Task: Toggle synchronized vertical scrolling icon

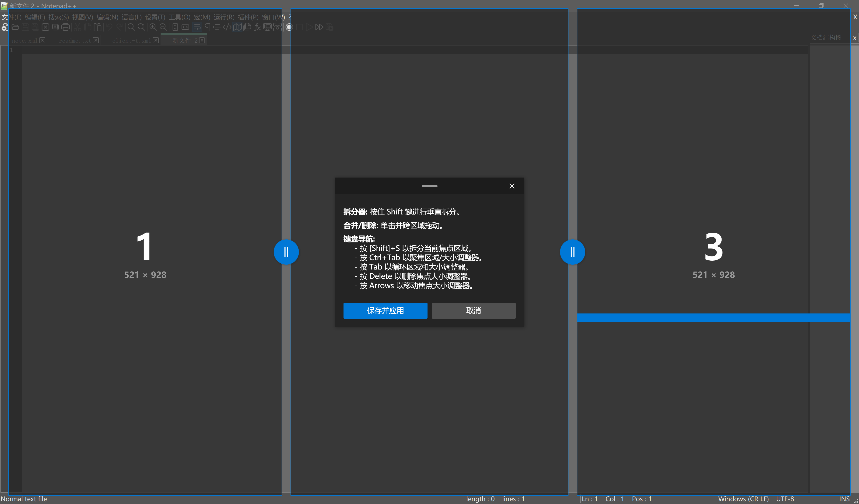Action: [x=175, y=27]
